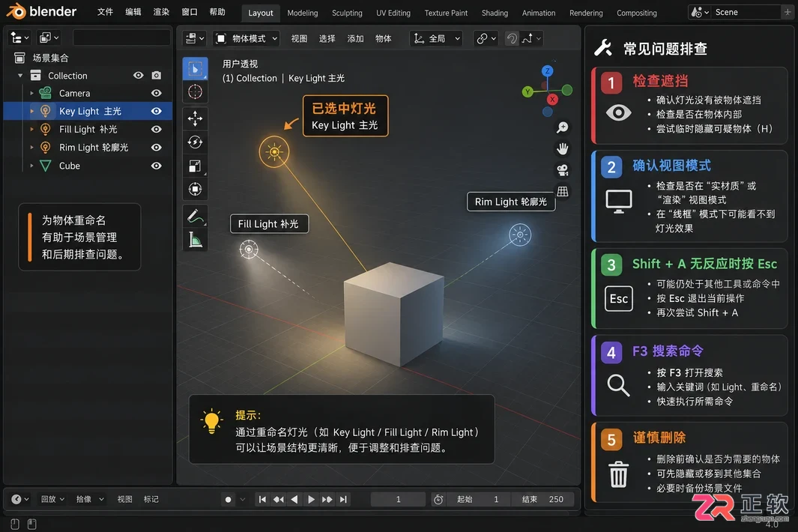Open the 视图 menu in viewport header
This screenshot has height=532, width=798.
point(299,39)
